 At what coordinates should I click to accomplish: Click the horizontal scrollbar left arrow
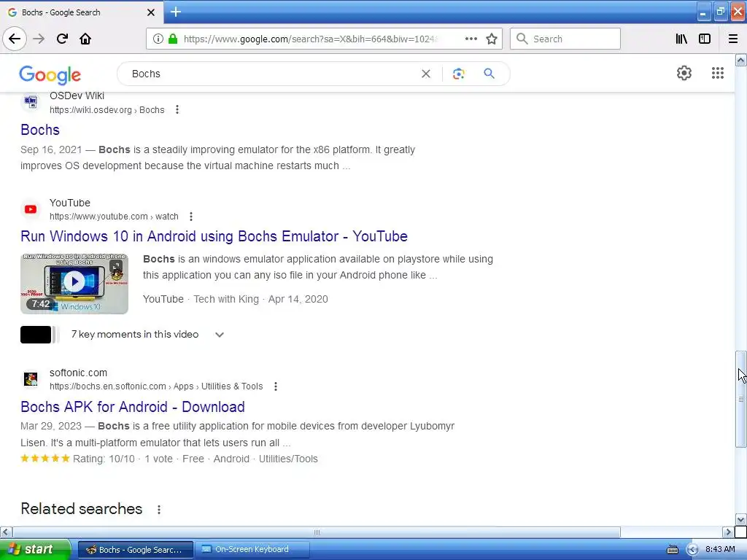point(6,532)
